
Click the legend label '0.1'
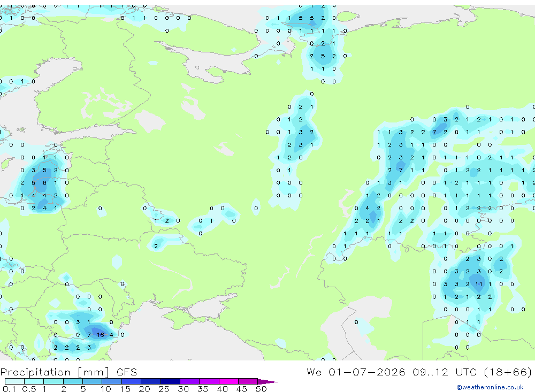pos(9,389)
